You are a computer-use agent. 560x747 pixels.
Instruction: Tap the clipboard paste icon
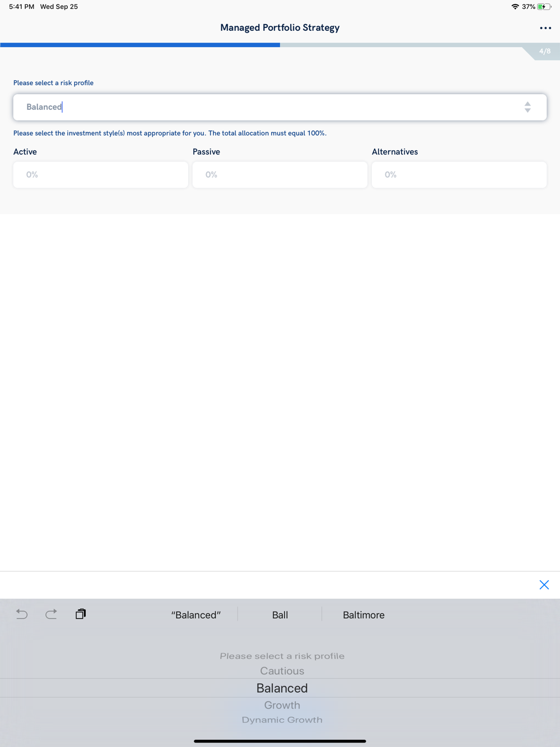click(81, 614)
